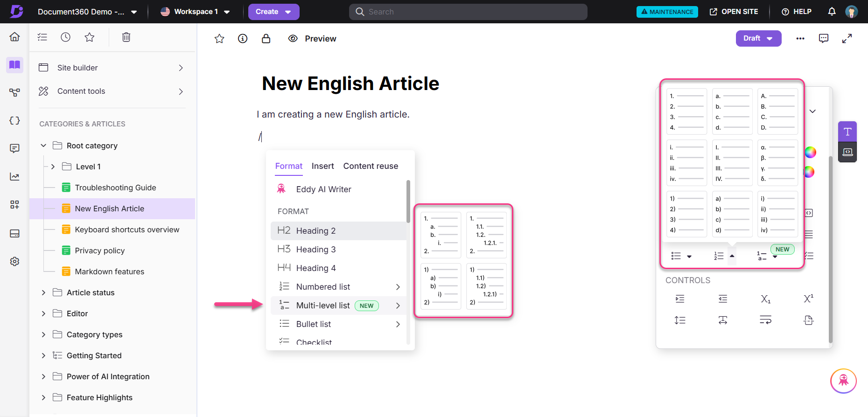This screenshot has width=868, height=417.
Task: Select the A. B. C. D. list style thumbnail
Action: [777, 111]
